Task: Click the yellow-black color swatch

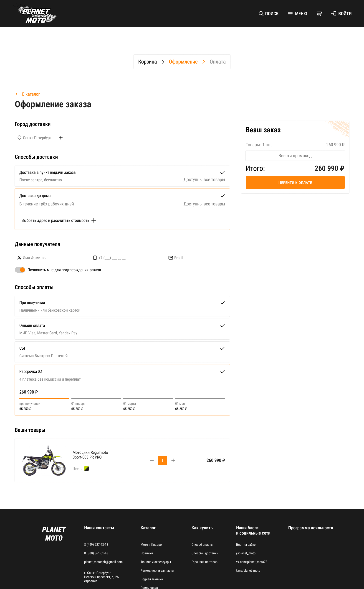Action: click(x=86, y=469)
